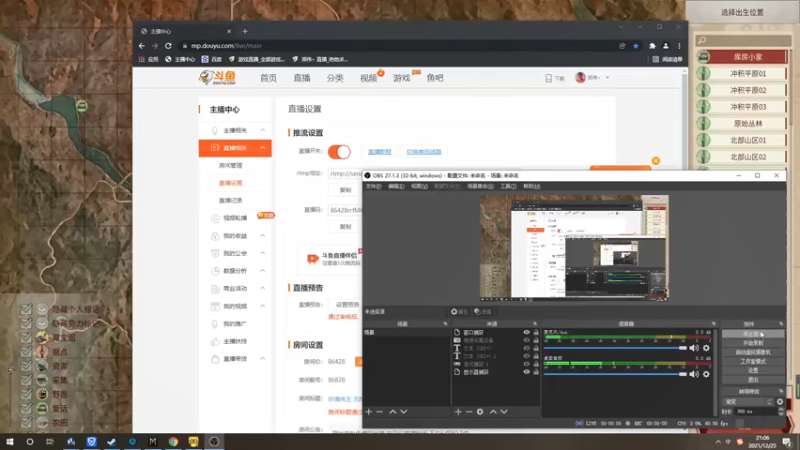The image size is (800, 450).
Task: Uncheck the 农田 map filter checkbox
Action: [26, 422]
